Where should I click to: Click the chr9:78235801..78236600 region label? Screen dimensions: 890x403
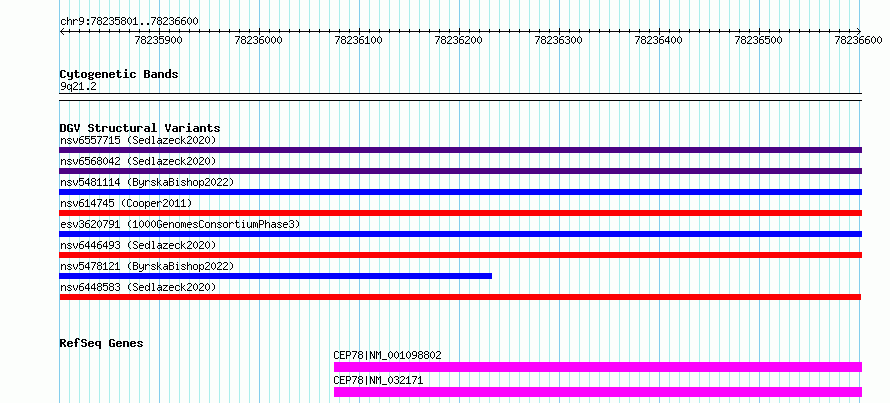[x=129, y=21]
